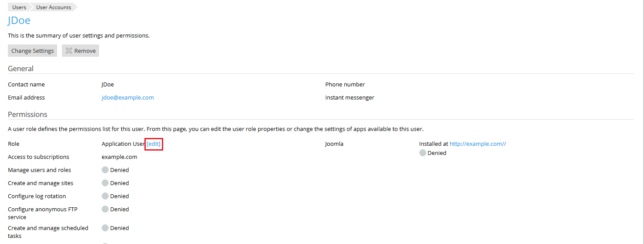The image size is (644, 244).
Task: Click the Denied status icon under Joomla
Action: point(422,153)
